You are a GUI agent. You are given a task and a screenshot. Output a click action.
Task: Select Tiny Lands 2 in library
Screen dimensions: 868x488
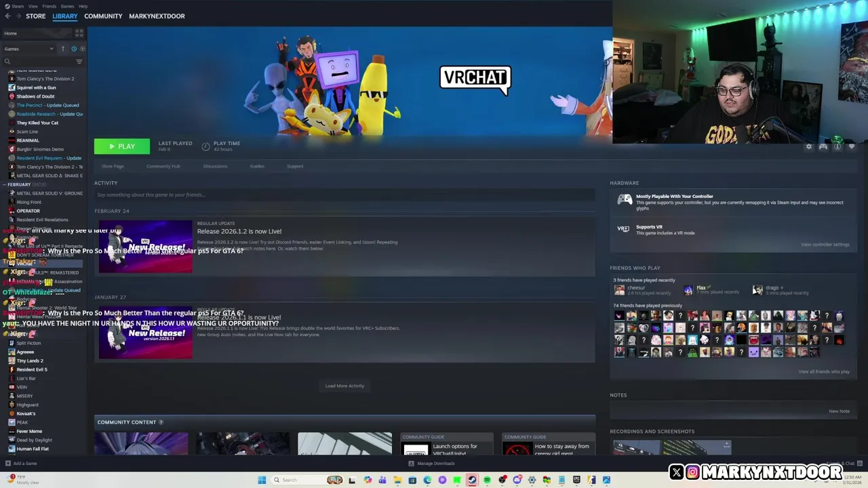(30, 361)
